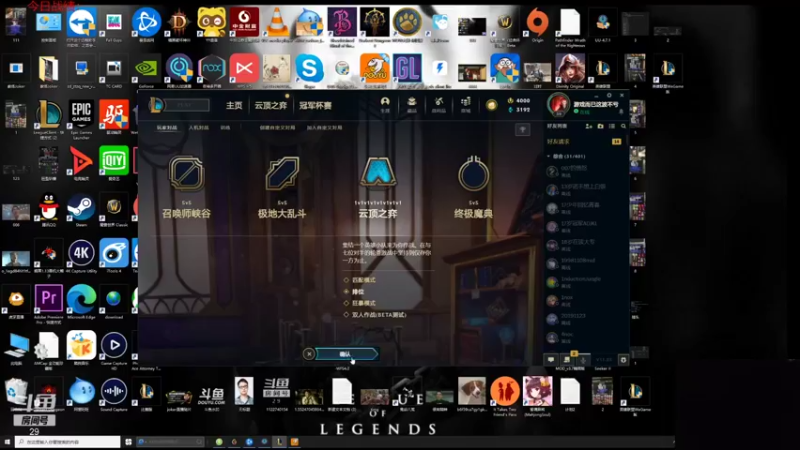Select the 极地大乱斗 game mode icon
800x450 pixels.
tap(282, 173)
